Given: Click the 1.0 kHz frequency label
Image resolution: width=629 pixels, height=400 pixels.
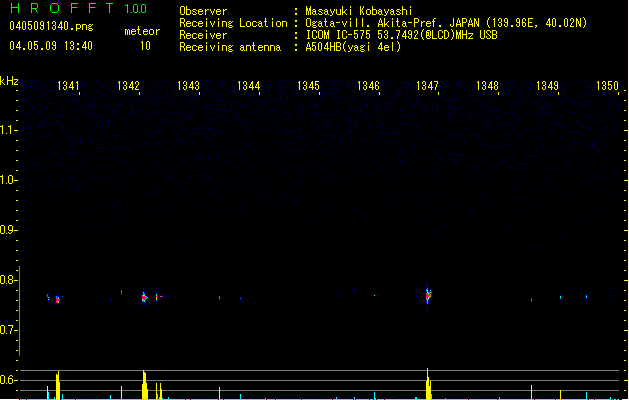Looking at the screenshot, I should pos(8,180).
